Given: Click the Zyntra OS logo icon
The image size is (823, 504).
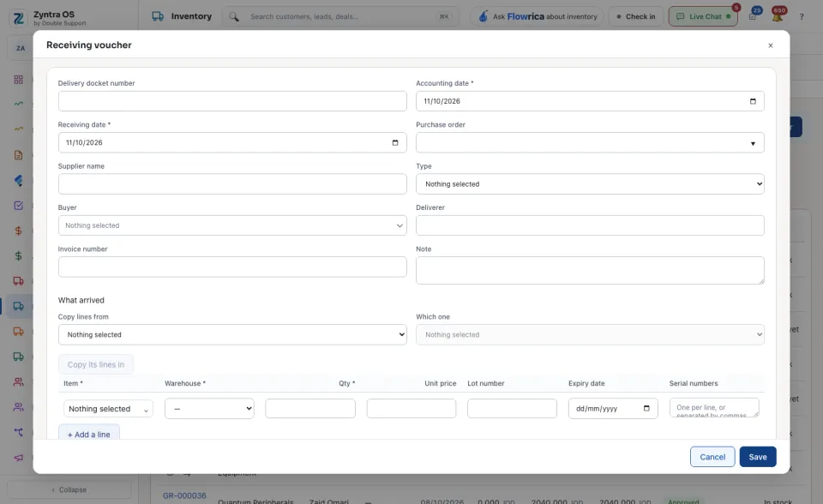Looking at the screenshot, I should coord(19,18).
